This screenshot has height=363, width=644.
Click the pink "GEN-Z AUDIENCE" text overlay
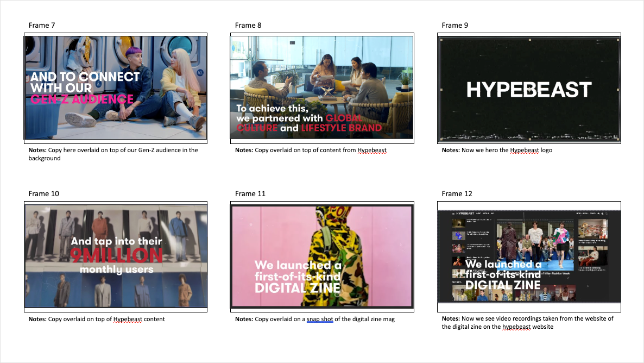[82, 99]
